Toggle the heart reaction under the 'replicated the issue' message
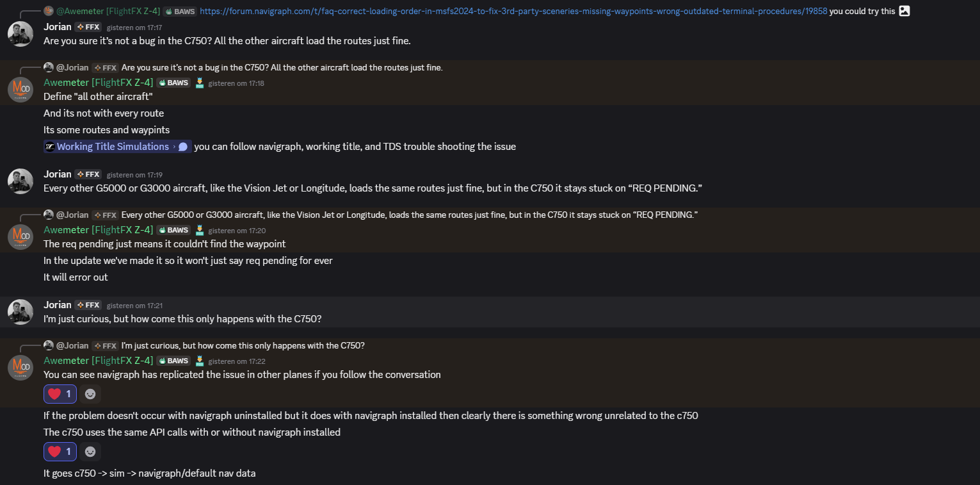Image resolution: width=980 pixels, height=485 pixels. tap(60, 394)
